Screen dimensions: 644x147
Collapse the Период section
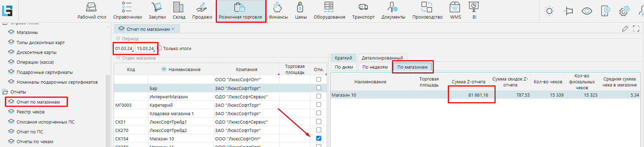pyautogui.click(x=118, y=38)
